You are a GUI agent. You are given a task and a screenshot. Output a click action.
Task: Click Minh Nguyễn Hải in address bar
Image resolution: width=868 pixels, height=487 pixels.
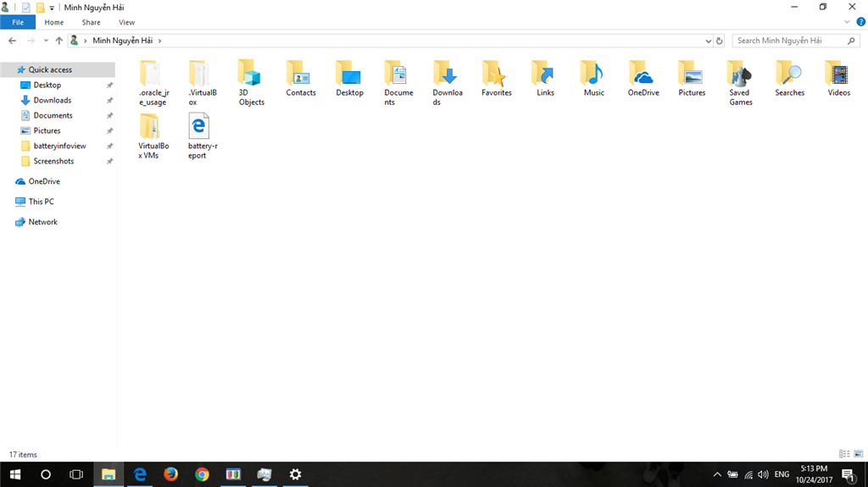[x=122, y=41]
